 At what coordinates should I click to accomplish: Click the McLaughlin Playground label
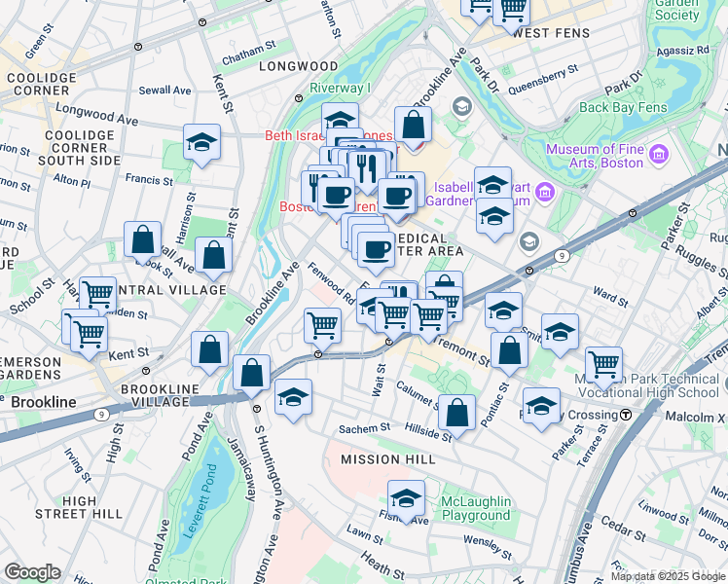click(x=476, y=508)
